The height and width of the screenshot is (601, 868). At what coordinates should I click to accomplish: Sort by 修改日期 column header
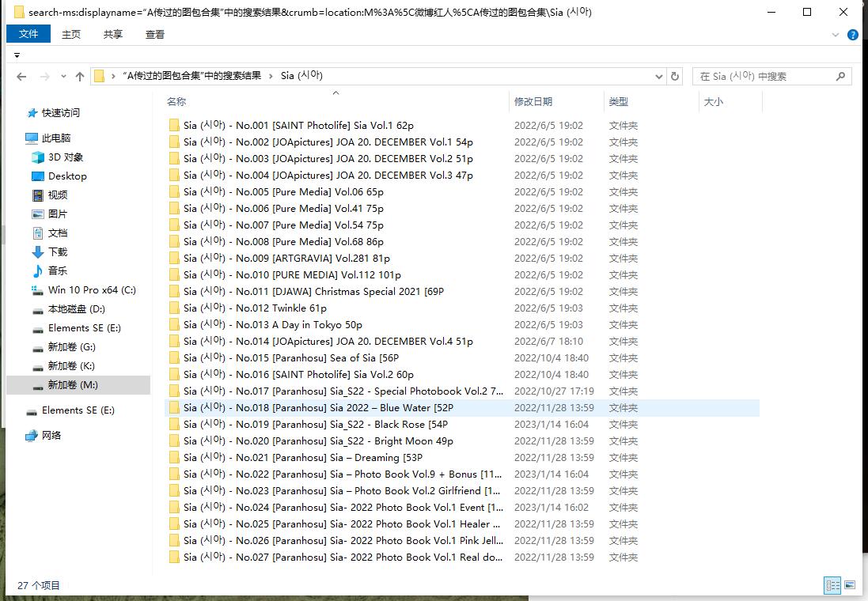point(533,102)
